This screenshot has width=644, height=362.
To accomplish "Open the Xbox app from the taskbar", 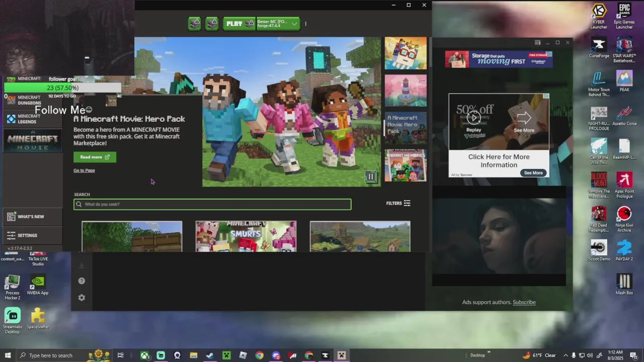I will 144,355.
